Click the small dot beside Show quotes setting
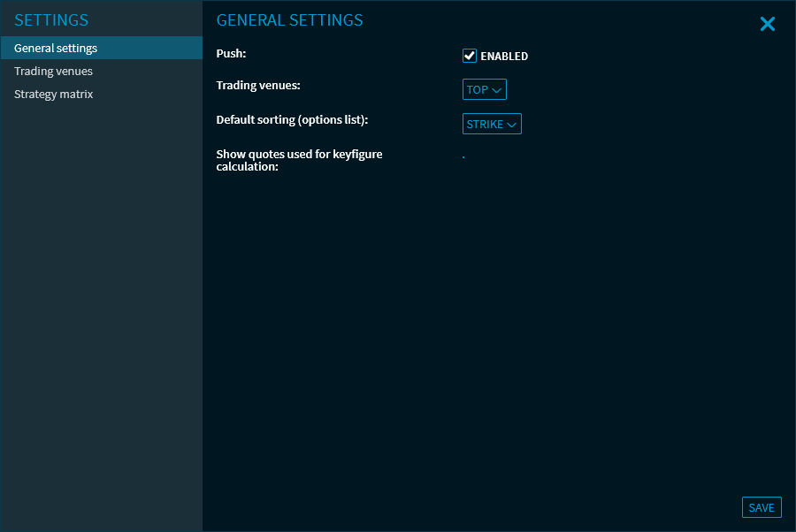Image resolution: width=796 pixels, height=532 pixels. pos(463,157)
